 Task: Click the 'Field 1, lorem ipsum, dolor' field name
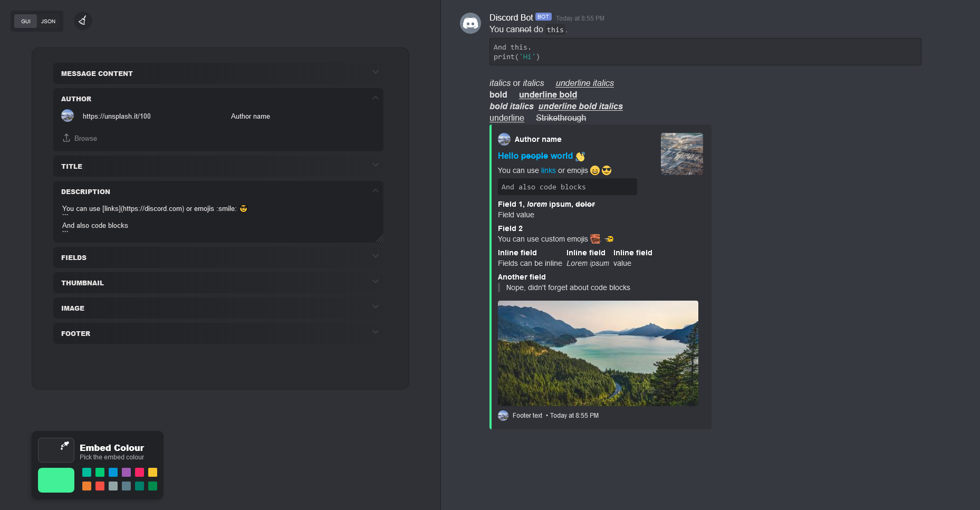(546, 204)
